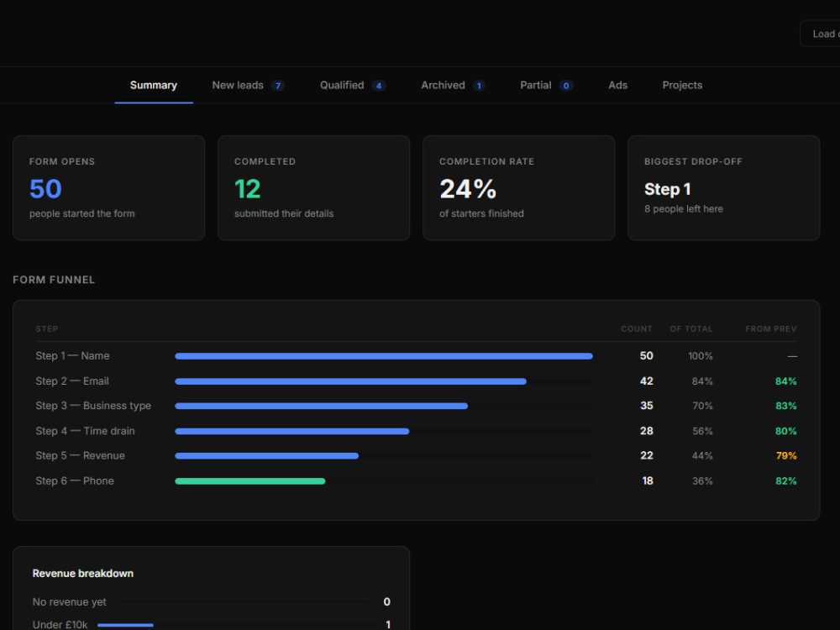
Task: Click the Load button at top right
Action: point(820,34)
